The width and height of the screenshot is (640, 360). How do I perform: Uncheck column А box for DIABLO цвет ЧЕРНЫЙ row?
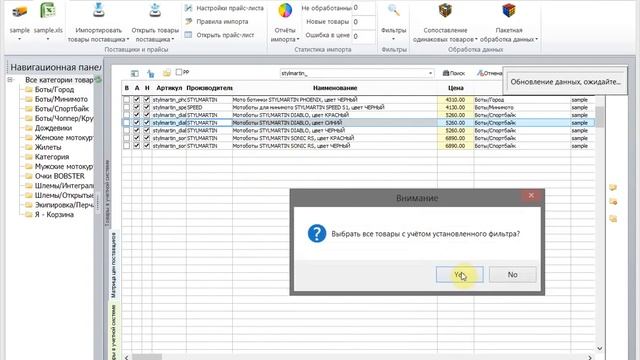point(137,131)
